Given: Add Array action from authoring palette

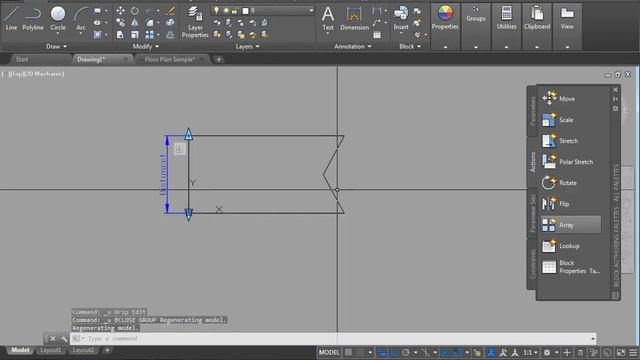Looking at the screenshot, I should [571, 225].
